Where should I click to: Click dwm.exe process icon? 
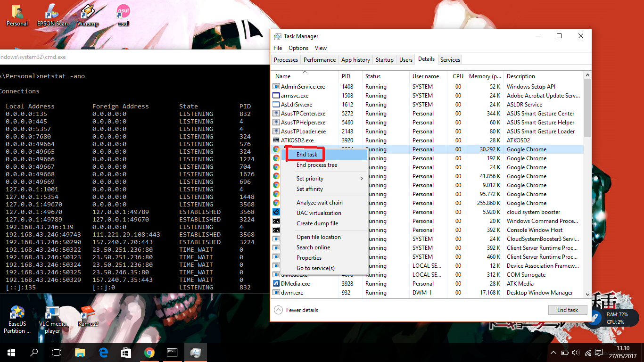(x=277, y=293)
